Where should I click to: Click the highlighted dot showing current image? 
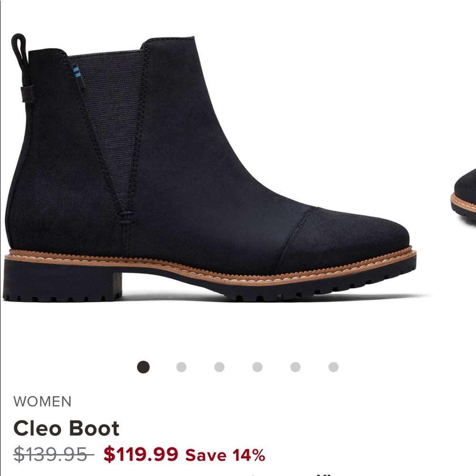coord(143,367)
